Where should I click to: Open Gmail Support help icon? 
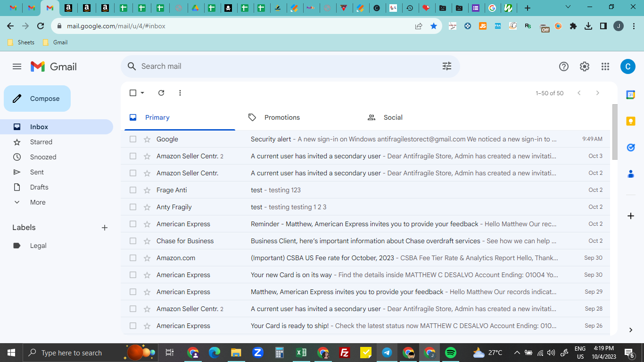564,66
